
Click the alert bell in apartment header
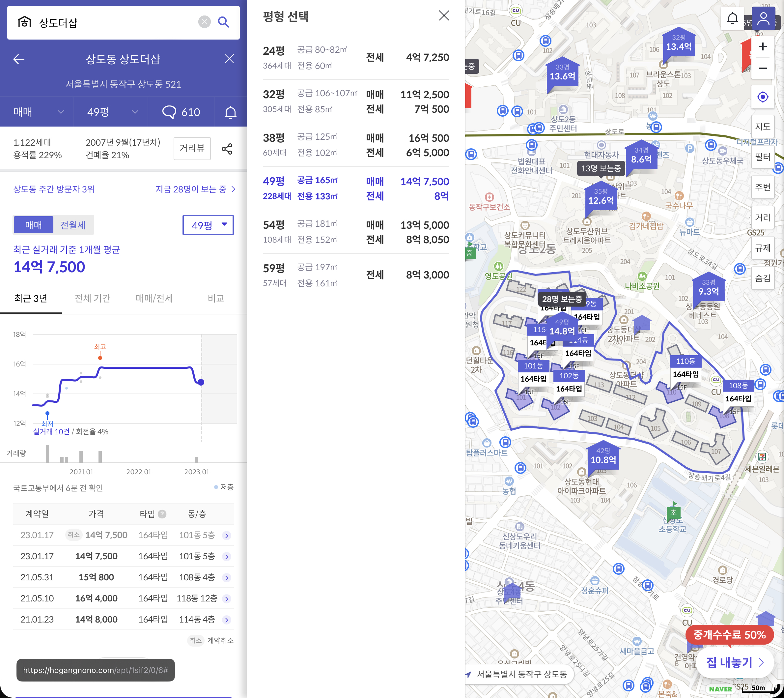coord(231,112)
